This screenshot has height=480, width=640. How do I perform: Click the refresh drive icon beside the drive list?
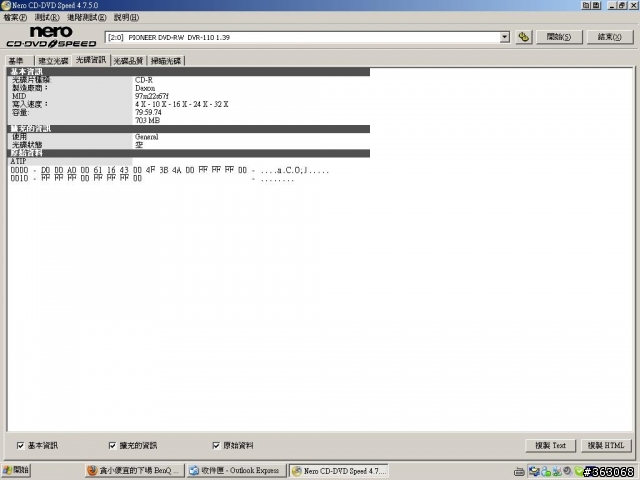point(524,37)
